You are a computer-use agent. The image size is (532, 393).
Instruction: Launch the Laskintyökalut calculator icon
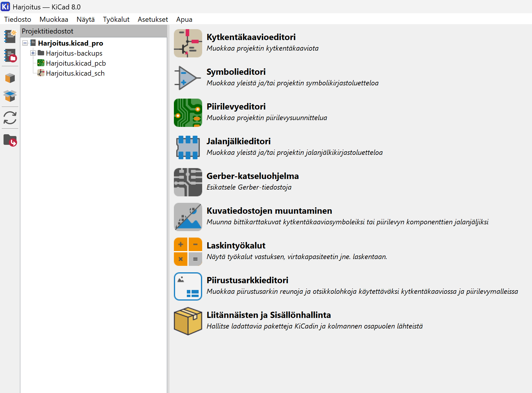(188, 252)
